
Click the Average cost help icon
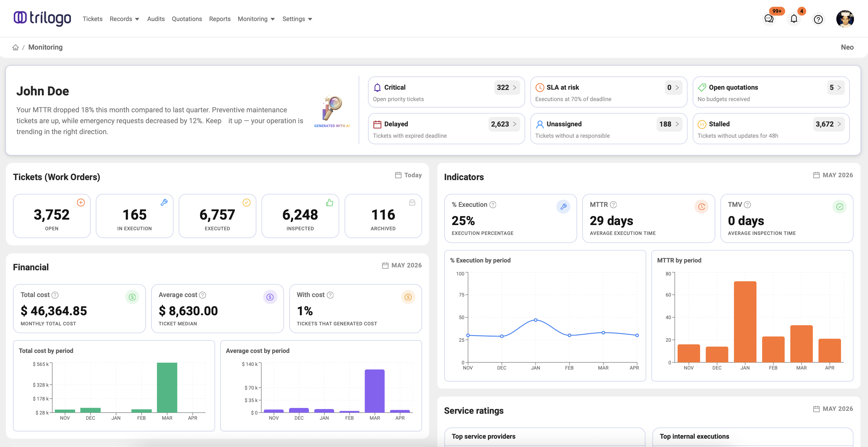point(203,295)
